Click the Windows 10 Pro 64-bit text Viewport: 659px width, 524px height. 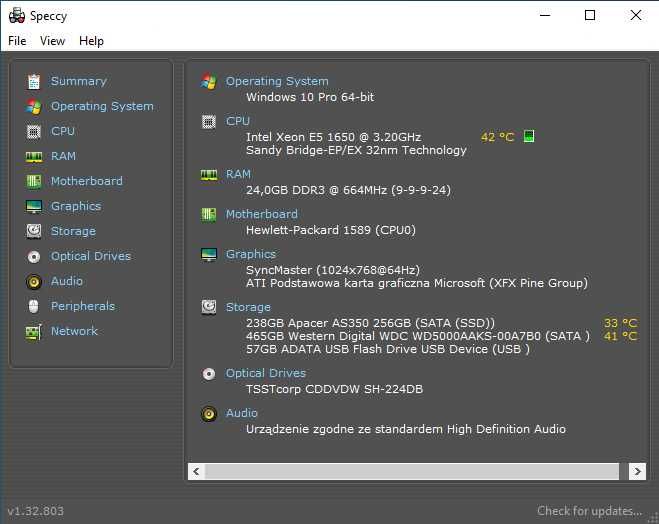pyautogui.click(x=310, y=97)
